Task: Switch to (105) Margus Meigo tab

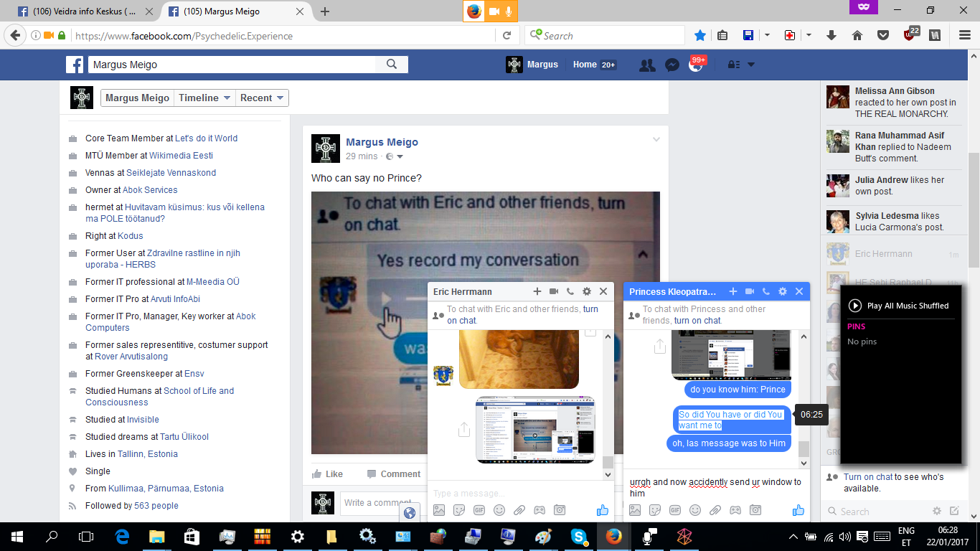Action: click(237, 11)
